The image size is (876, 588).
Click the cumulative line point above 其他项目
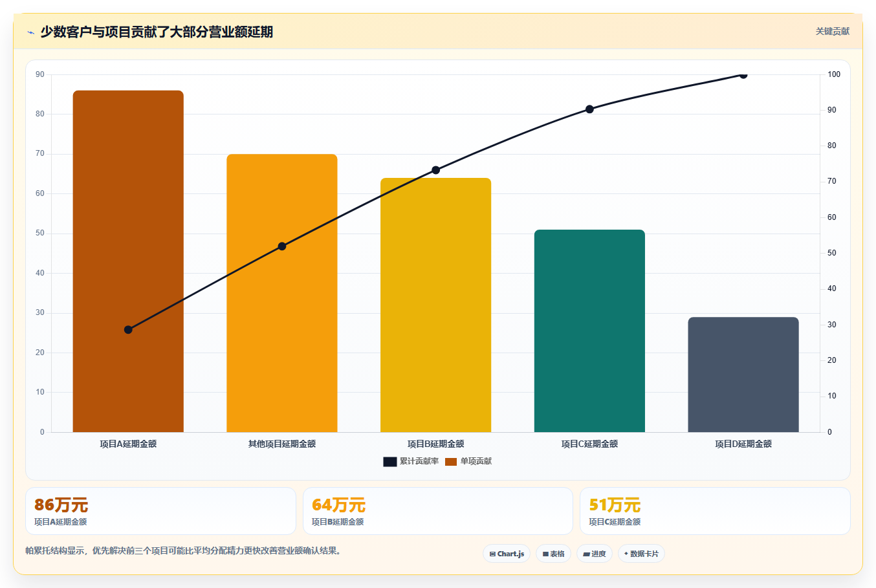[x=282, y=246]
